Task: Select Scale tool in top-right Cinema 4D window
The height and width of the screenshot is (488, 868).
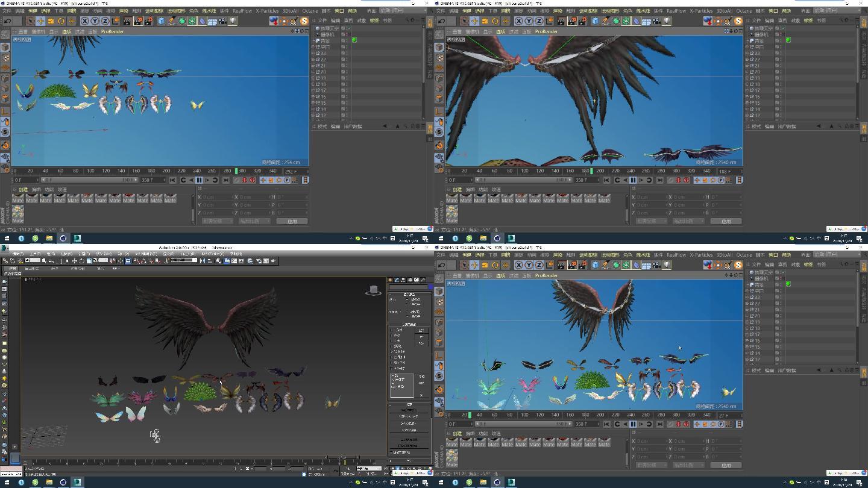Action: pyautogui.click(x=485, y=21)
